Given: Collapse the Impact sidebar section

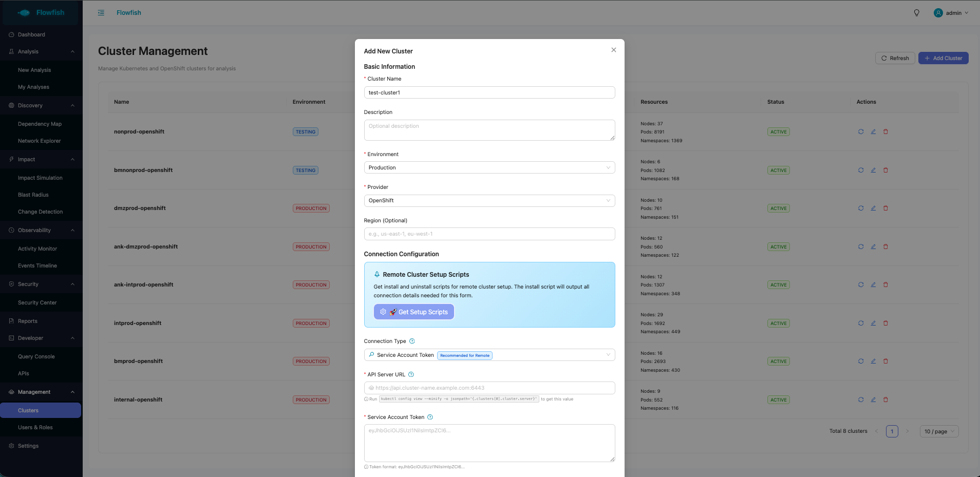Looking at the screenshot, I should (x=41, y=159).
